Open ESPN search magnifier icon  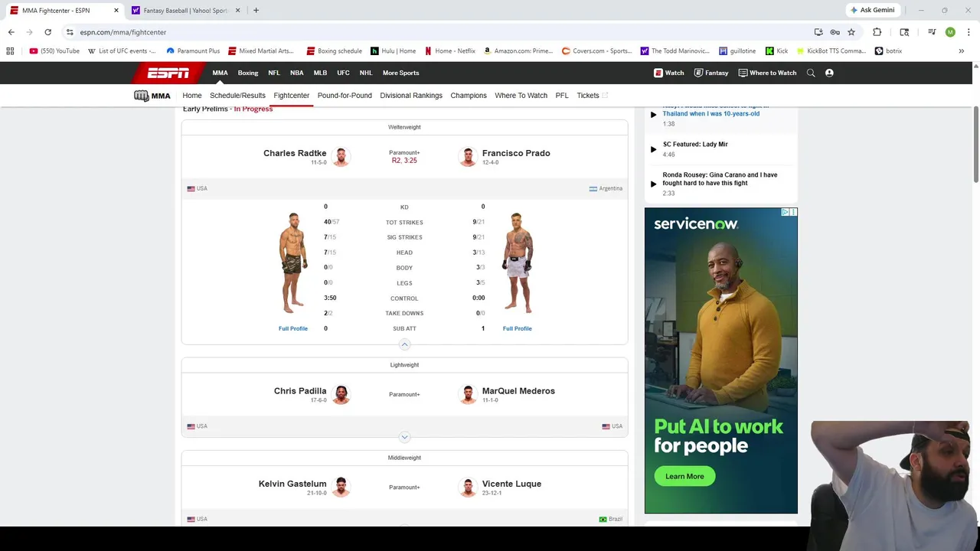[x=811, y=73]
